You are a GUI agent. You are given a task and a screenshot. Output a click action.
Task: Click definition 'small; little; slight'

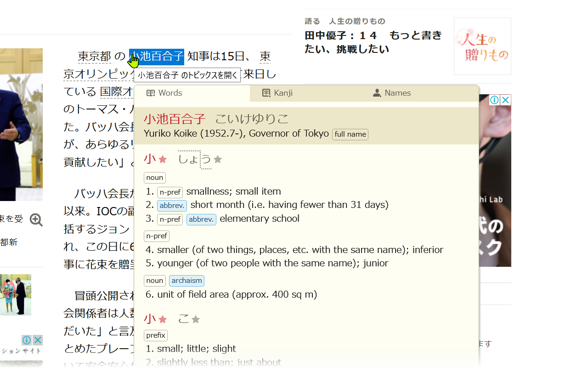197,349
